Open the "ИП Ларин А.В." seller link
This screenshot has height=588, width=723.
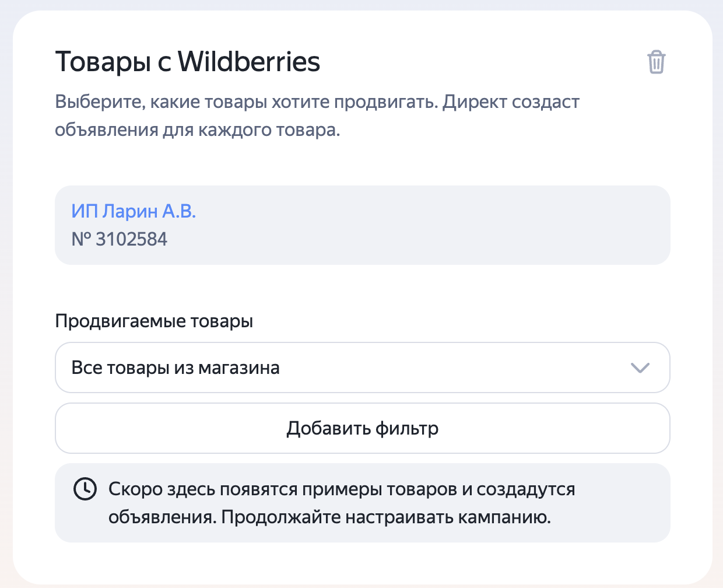coord(134,211)
